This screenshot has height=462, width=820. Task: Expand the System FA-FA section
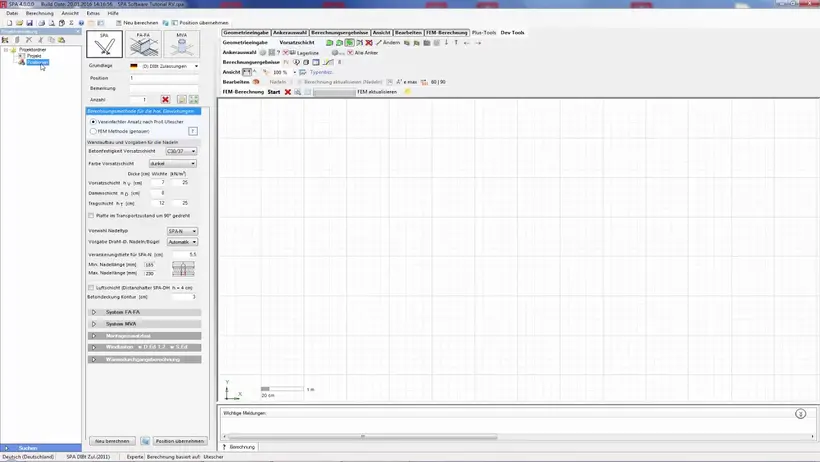click(x=144, y=312)
